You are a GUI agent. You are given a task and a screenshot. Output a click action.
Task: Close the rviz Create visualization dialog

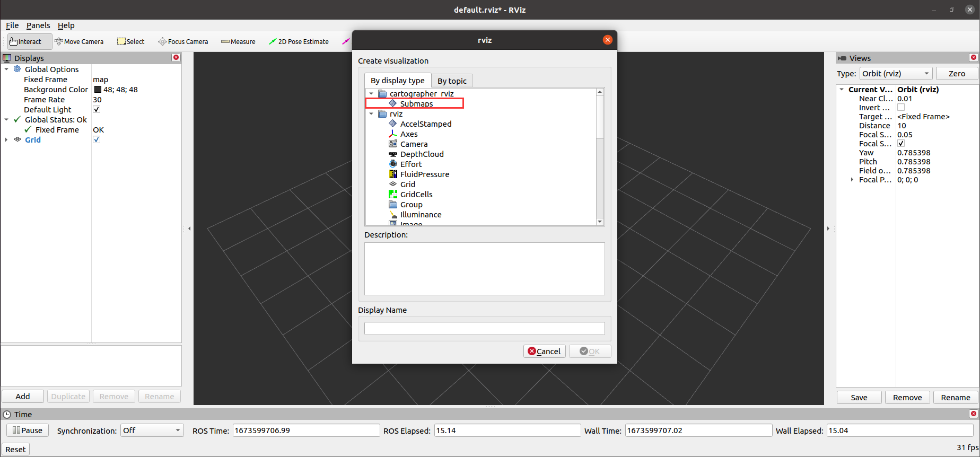pyautogui.click(x=608, y=40)
